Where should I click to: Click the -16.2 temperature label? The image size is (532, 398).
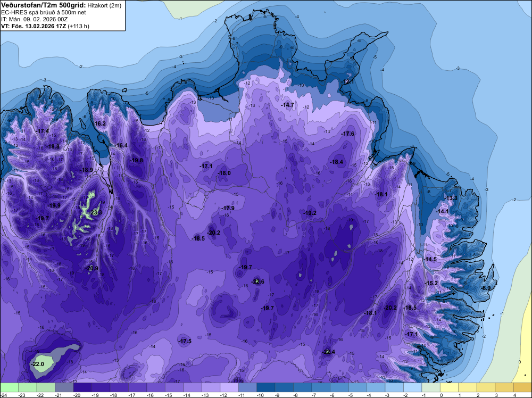(x=100, y=123)
